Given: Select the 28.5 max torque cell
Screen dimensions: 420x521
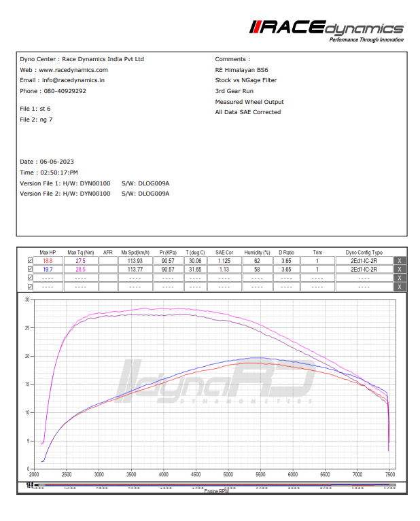Looking at the screenshot, I should (x=80, y=269).
